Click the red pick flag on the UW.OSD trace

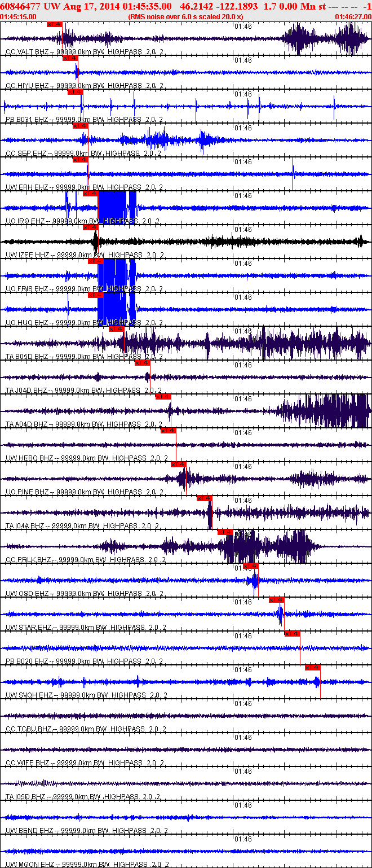click(251, 566)
